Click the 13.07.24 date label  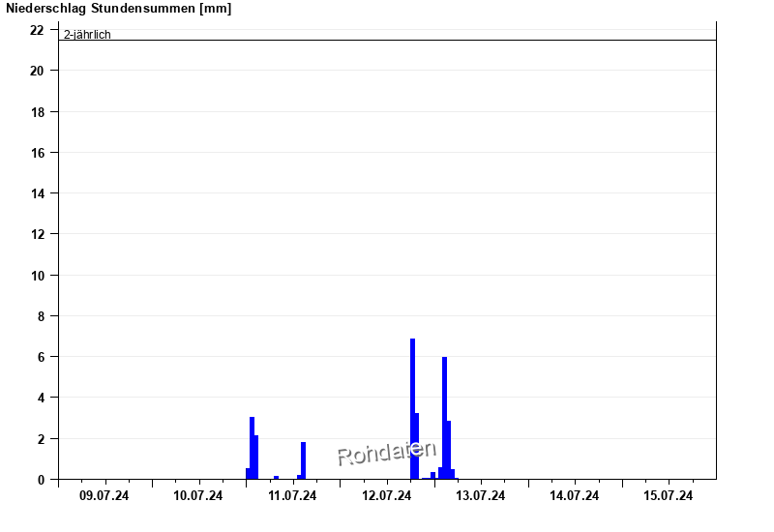pos(481,496)
